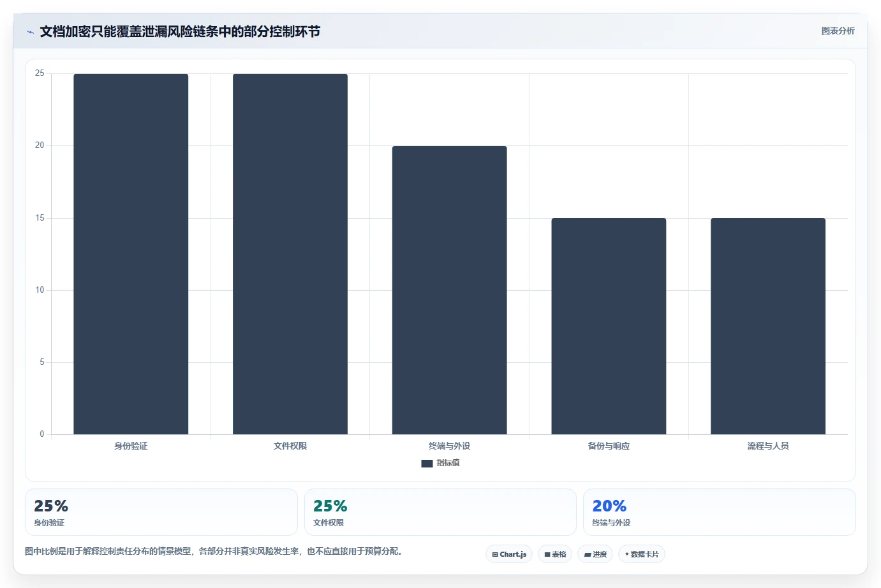Select the 备份与响应 bar in the chart

point(609,326)
